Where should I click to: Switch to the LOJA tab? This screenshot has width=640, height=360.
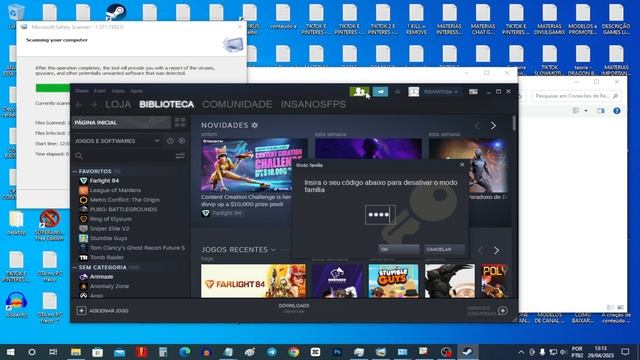118,104
